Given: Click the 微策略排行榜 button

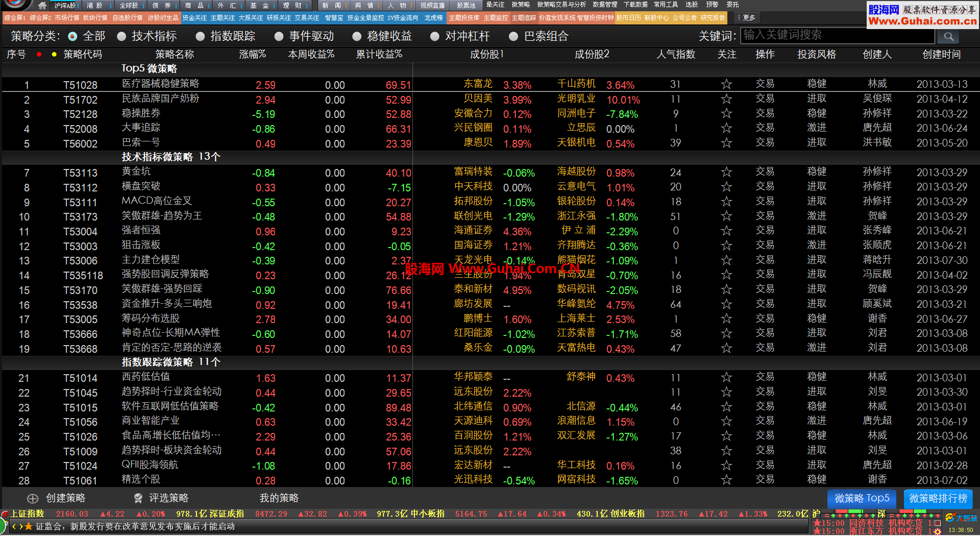Looking at the screenshot, I should click(938, 498).
